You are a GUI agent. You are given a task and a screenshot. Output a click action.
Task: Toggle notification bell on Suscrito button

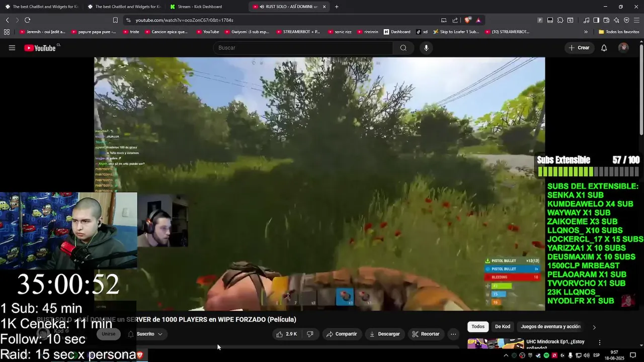[131, 334]
